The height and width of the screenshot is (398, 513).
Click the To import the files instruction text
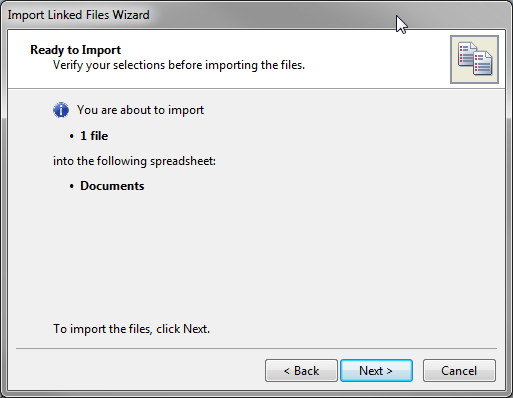131,329
